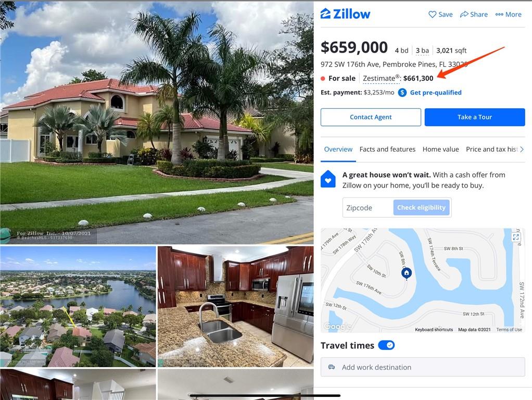532x400 pixels.
Task: Click the Take a Tour button
Action: [x=475, y=117]
